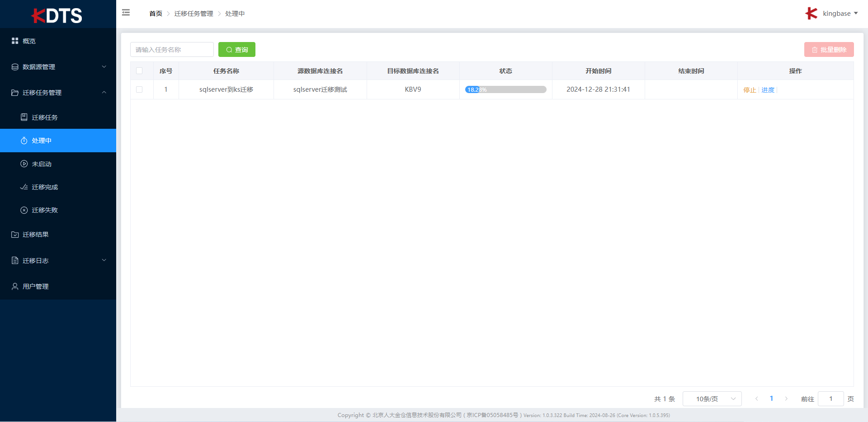Click the 用户管理 person icon
The height and width of the screenshot is (422, 868).
15,286
